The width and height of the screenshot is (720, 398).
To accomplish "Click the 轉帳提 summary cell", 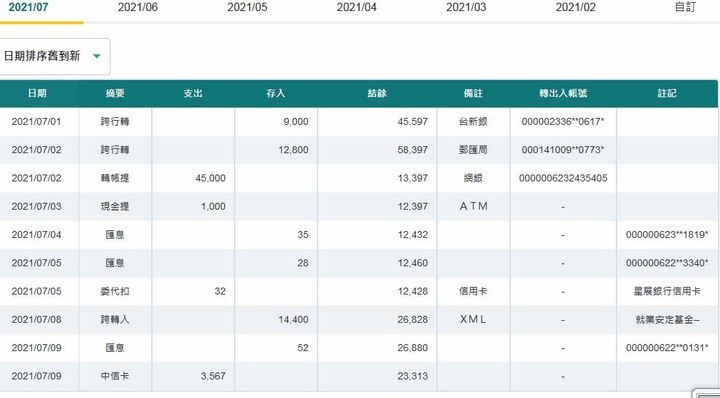I will 115,178.
